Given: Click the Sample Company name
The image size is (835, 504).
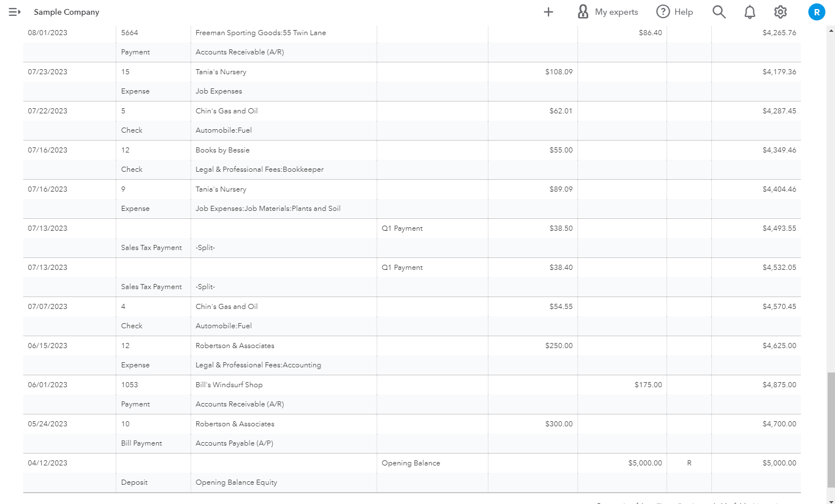Looking at the screenshot, I should point(66,12).
